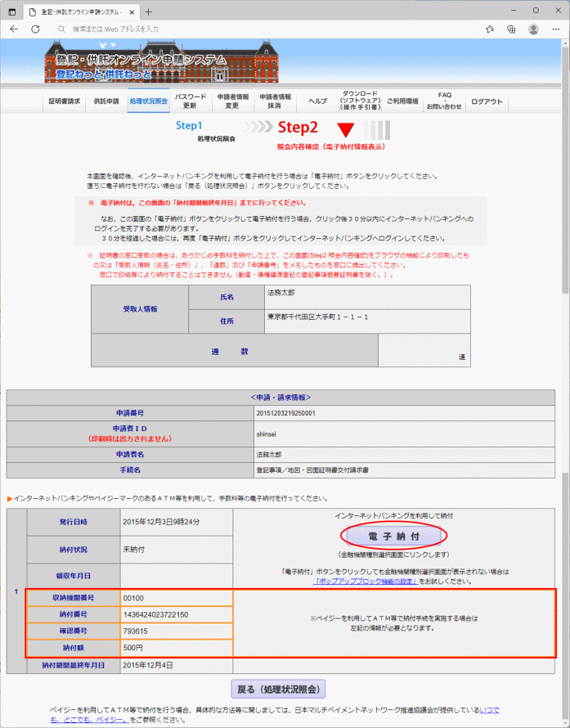The height and width of the screenshot is (728, 570).
Task: Click the 収納機関番号 value 00100
Action: 133,598
